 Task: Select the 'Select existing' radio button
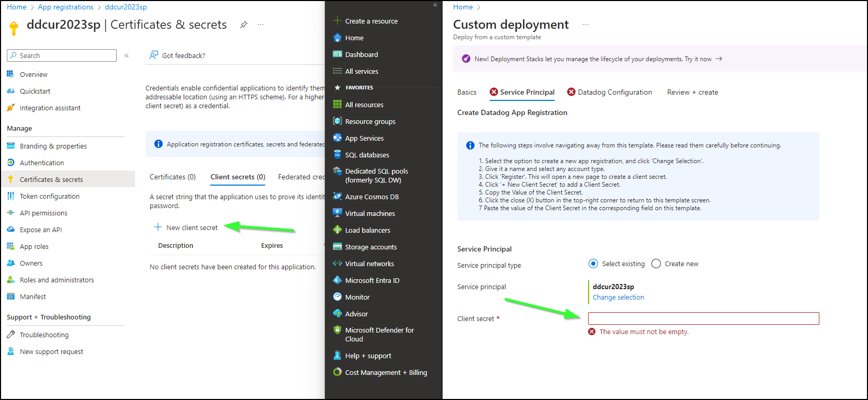[593, 264]
